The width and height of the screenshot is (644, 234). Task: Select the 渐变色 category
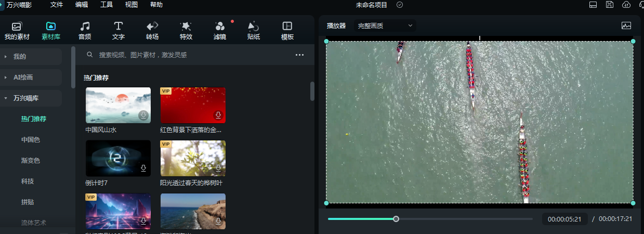tap(31, 161)
